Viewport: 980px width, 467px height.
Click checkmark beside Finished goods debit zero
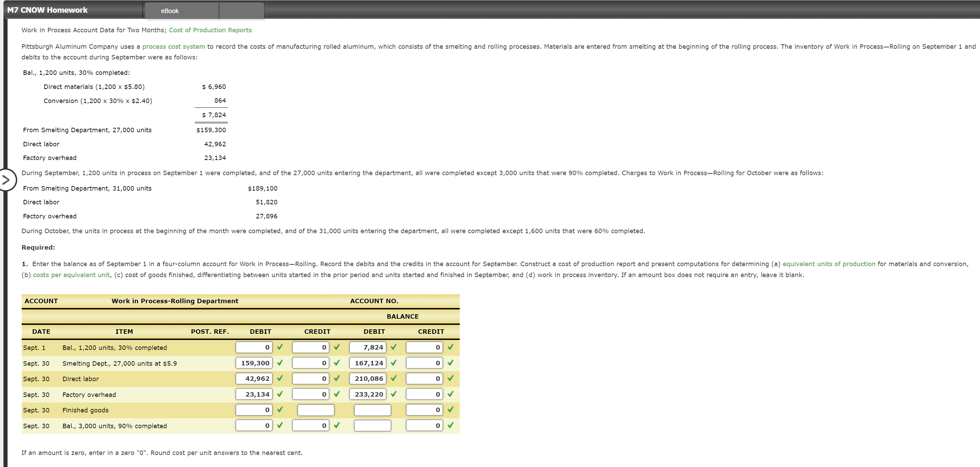pos(280,410)
